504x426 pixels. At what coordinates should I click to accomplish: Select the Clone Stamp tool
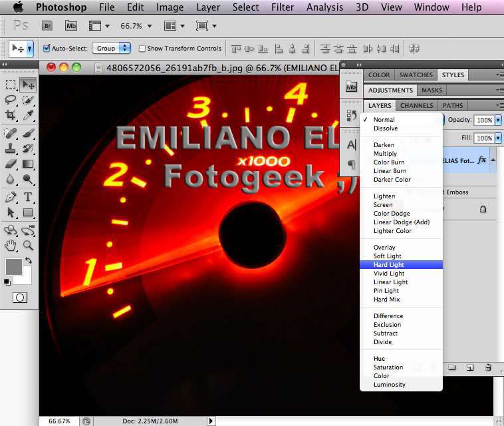pos(11,148)
